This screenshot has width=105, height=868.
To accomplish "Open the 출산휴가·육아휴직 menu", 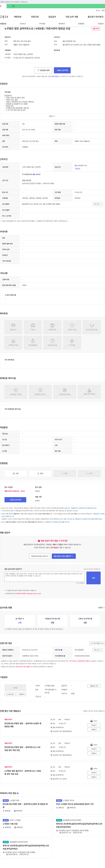I will click(96, 17).
